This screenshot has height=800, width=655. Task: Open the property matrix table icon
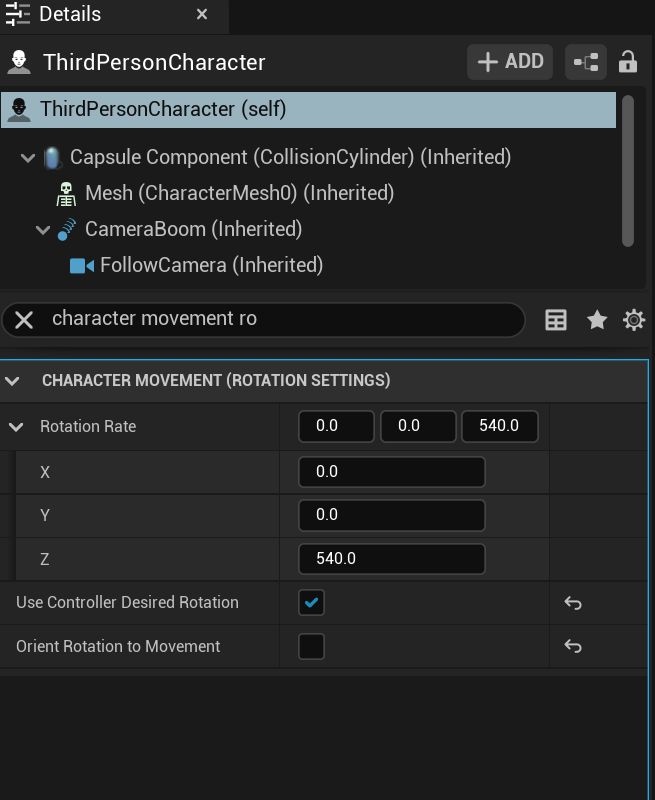pyautogui.click(x=555, y=319)
